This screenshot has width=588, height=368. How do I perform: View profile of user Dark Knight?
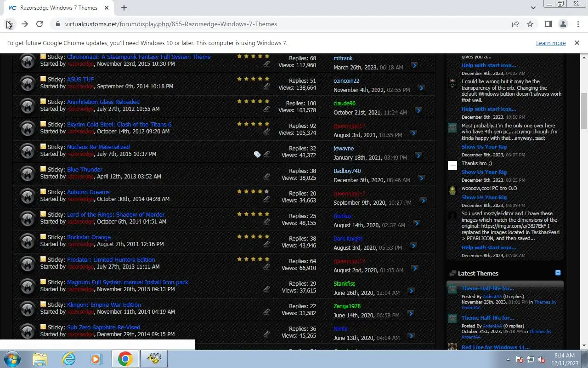(x=348, y=239)
